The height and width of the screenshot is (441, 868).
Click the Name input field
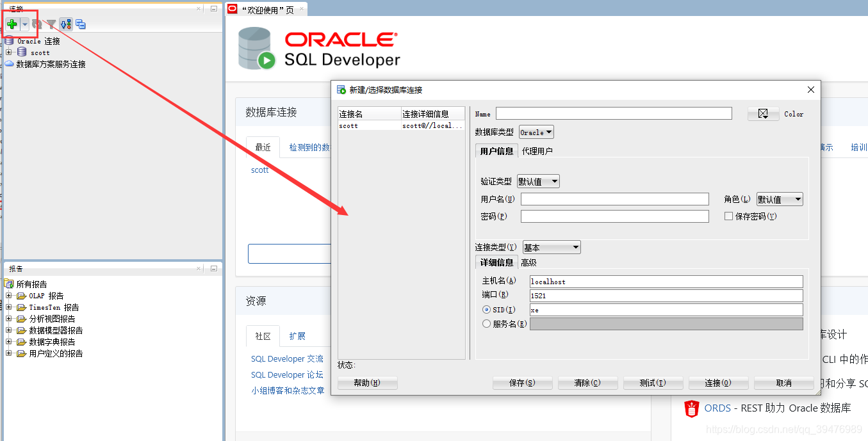click(614, 113)
